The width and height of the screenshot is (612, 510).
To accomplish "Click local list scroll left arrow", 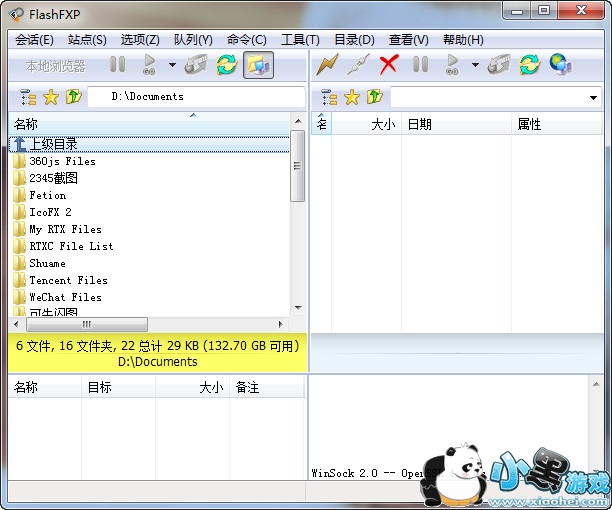I will (16, 324).
